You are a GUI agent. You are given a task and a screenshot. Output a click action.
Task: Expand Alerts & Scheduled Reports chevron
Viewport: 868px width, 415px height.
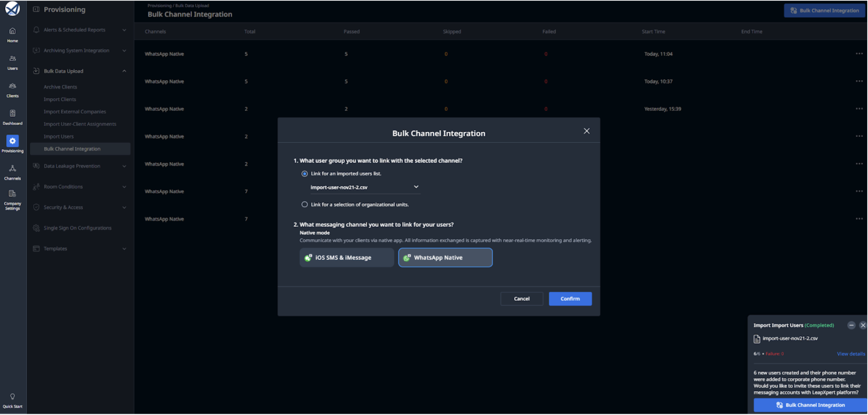124,30
